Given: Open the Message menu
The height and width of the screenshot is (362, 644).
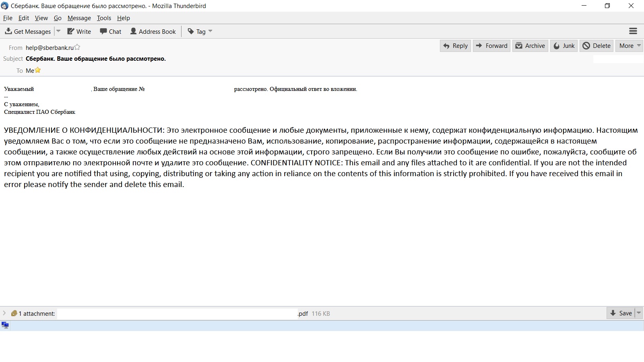Looking at the screenshot, I should (79, 18).
